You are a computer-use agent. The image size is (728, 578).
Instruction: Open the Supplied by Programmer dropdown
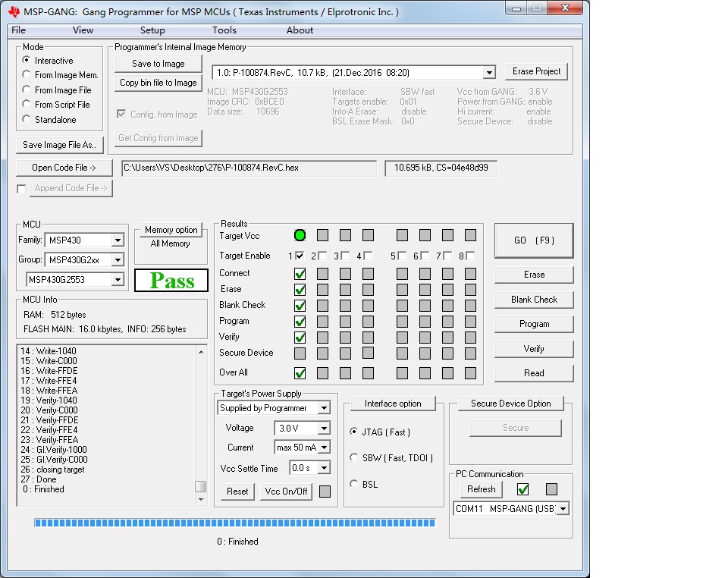tap(324, 408)
